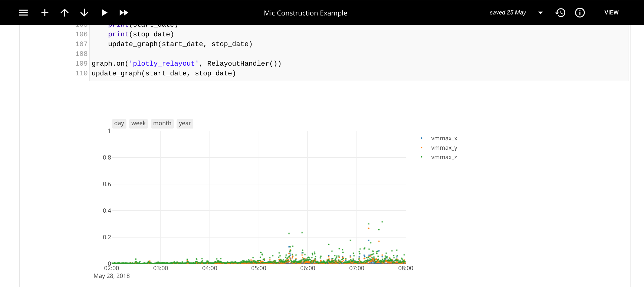This screenshot has height=287, width=644.
Task: Click code line 107 update_graph call
Action: tap(180, 44)
